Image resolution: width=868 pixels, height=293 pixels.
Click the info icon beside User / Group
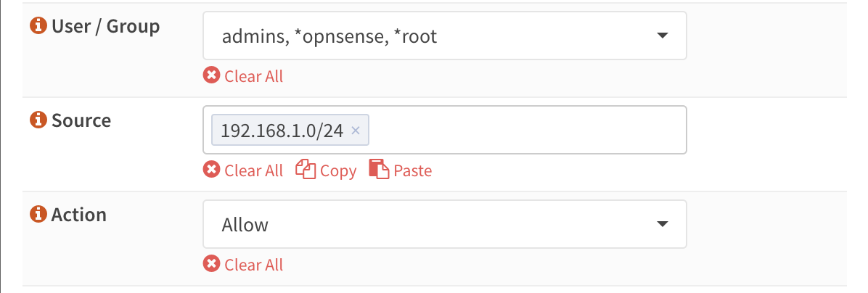[x=38, y=27]
